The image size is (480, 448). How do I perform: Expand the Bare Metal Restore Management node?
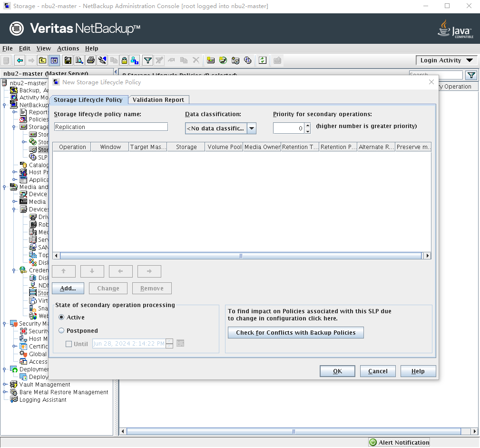5,392
